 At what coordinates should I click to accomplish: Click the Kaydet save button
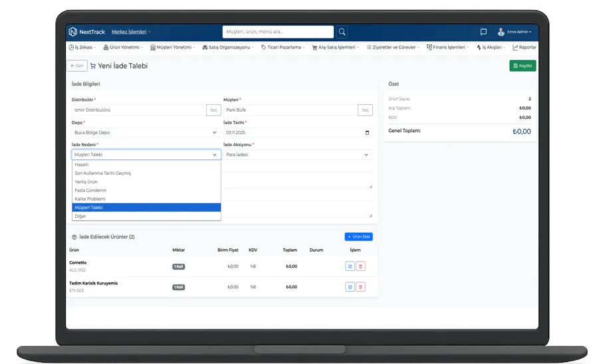[x=523, y=66]
